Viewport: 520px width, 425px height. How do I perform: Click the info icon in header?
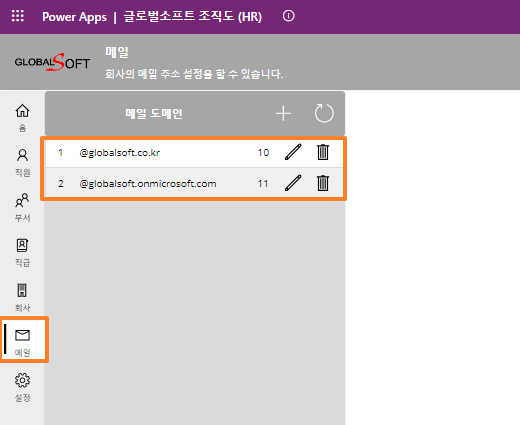pos(288,16)
